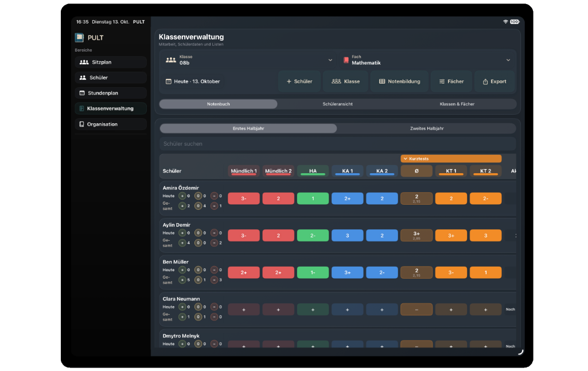The image size is (588, 371).
Task: Select Aylin Demir's KA 1 grade cell
Action: coord(347,236)
